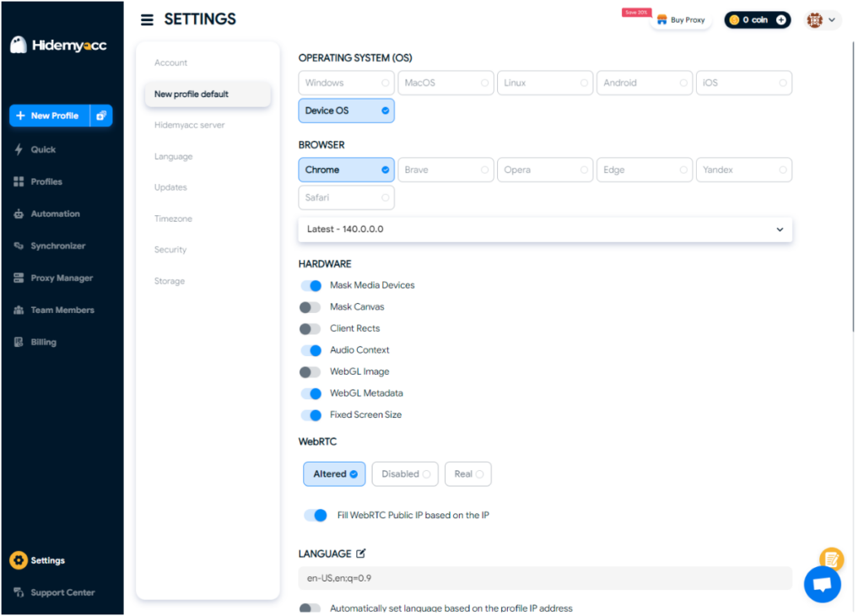
Task: Click the Synchronizer icon in sidebar
Action: (19, 246)
